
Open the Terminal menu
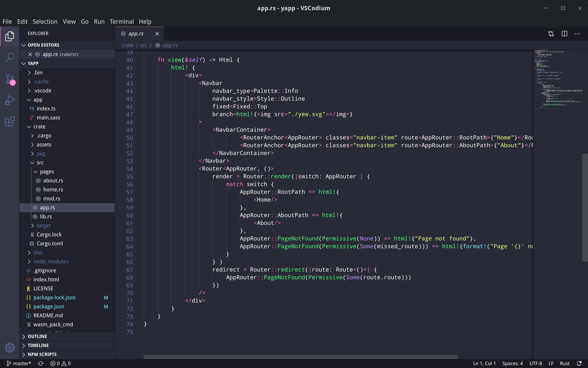[122, 22]
